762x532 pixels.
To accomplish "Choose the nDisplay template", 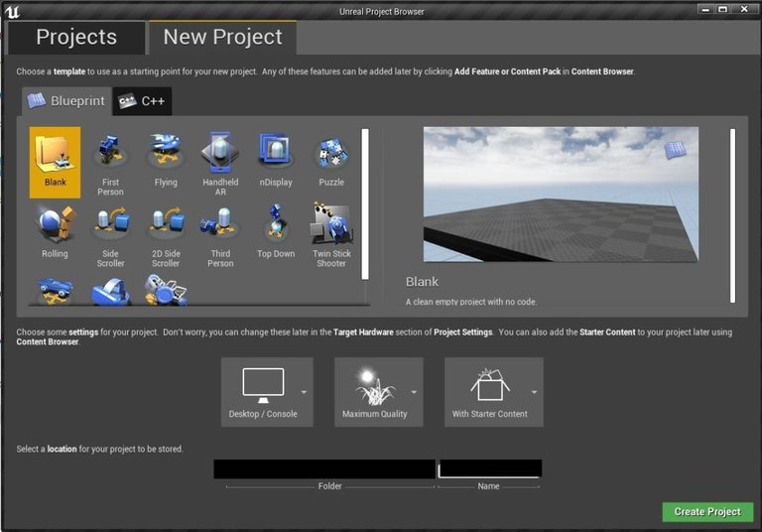I will point(276,163).
